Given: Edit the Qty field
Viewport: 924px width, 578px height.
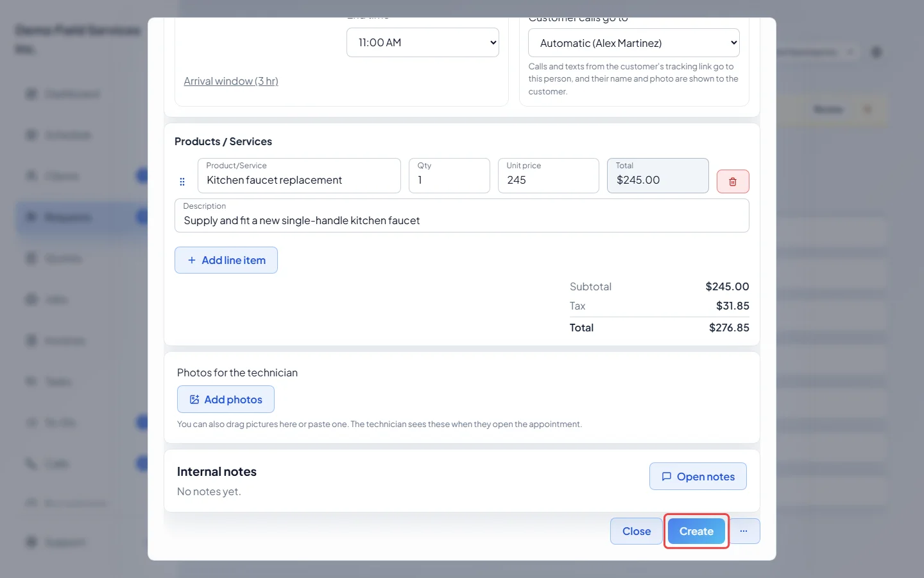Looking at the screenshot, I should 449,175.
